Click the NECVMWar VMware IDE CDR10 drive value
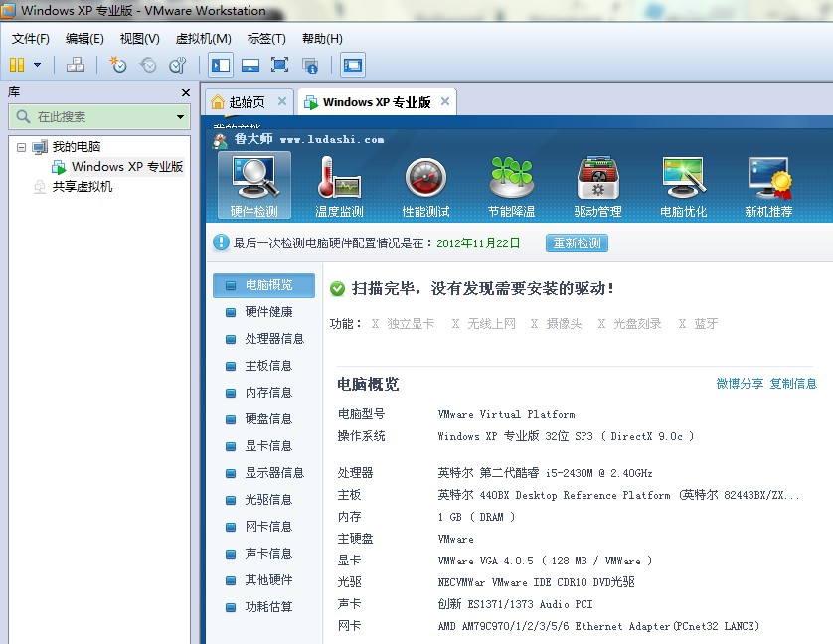Screen dimensions: 833x644 pyautogui.click(x=536, y=582)
